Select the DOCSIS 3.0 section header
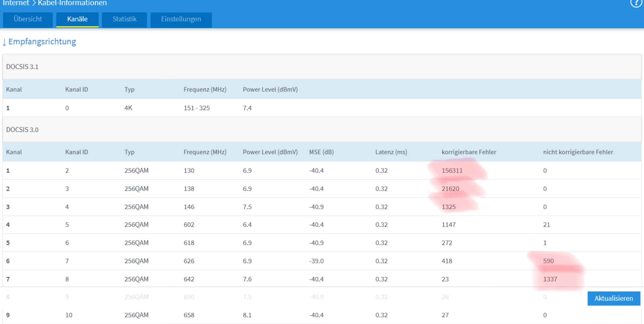 coord(22,130)
